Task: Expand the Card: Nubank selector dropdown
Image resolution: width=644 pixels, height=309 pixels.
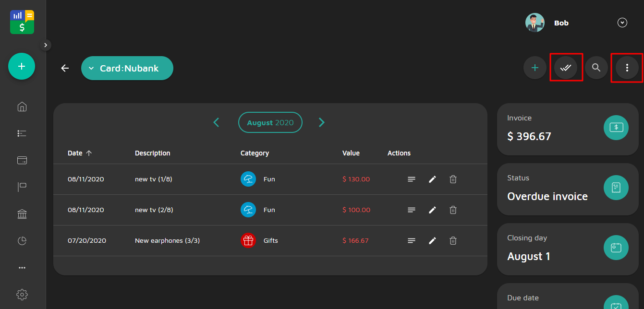Action: (127, 68)
